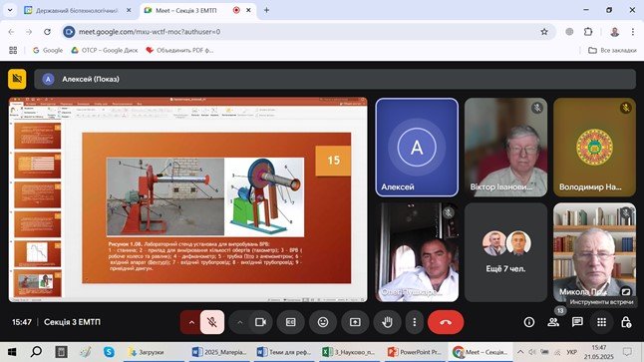Click the Ещё 7 чел. participants tile
644x362 pixels.
click(505, 252)
